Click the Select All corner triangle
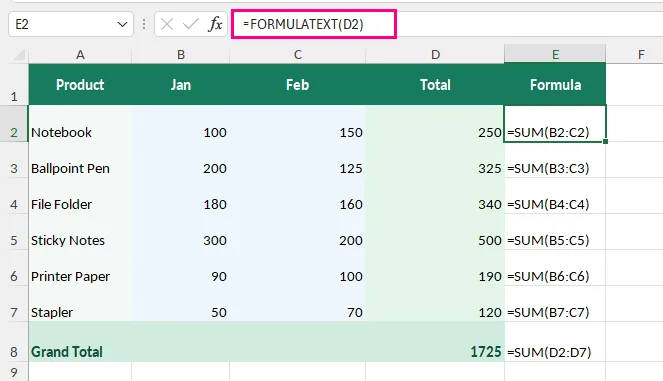Screen dimensions: 663x381 (19, 55)
